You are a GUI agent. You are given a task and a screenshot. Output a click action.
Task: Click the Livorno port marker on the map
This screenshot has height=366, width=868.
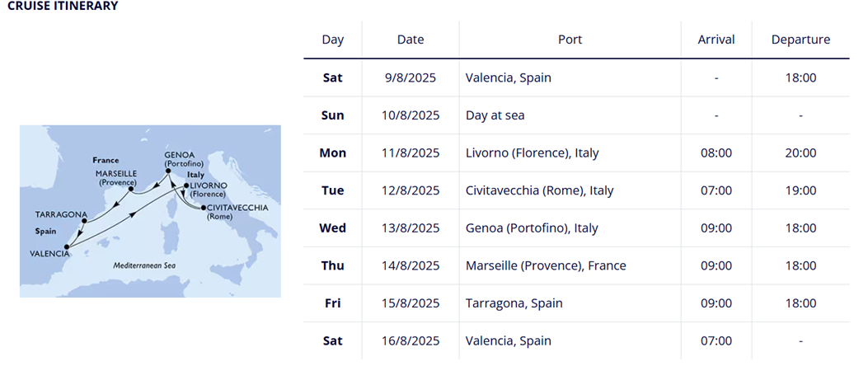pyautogui.click(x=186, y=186)
